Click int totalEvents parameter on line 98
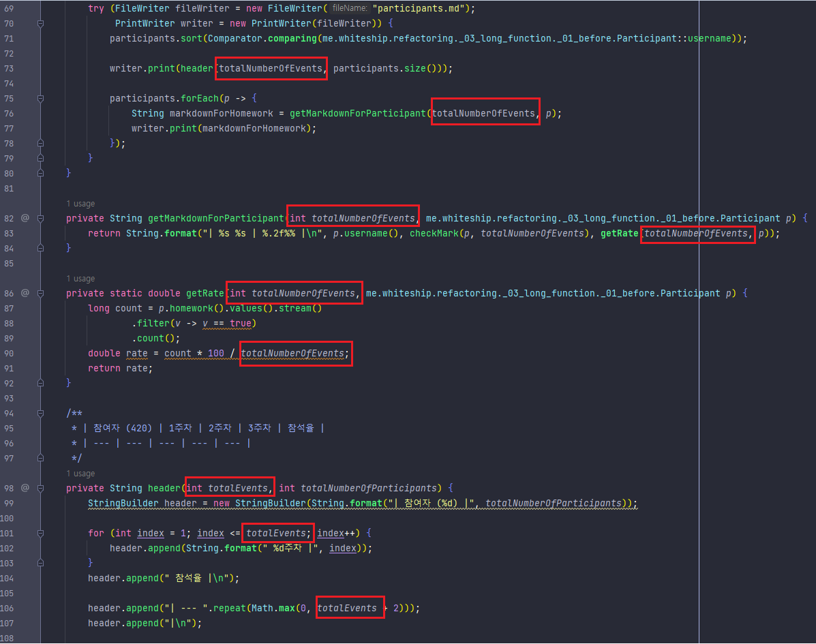 (x=227, y=488)
